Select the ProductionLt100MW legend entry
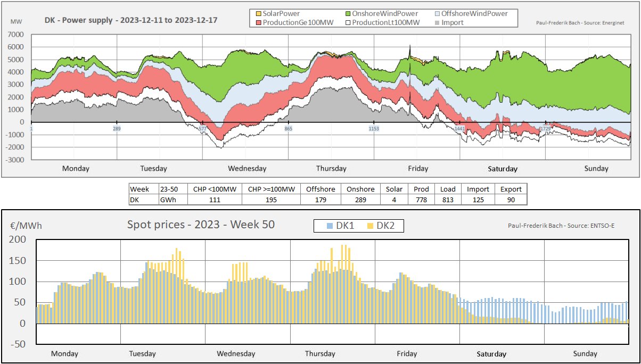Viewport: 641px width, 364px height. [x=382, y=22]
